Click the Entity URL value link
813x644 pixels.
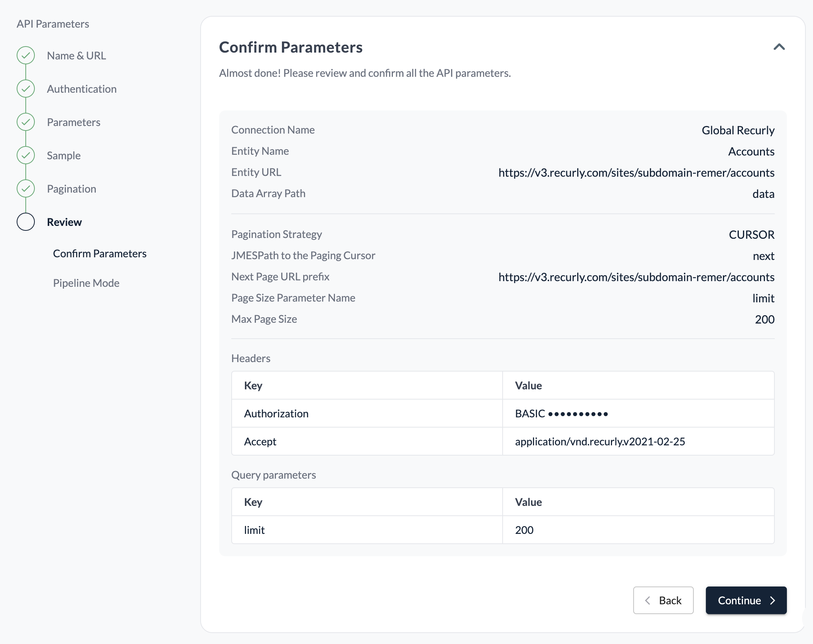tap(636, 173)
